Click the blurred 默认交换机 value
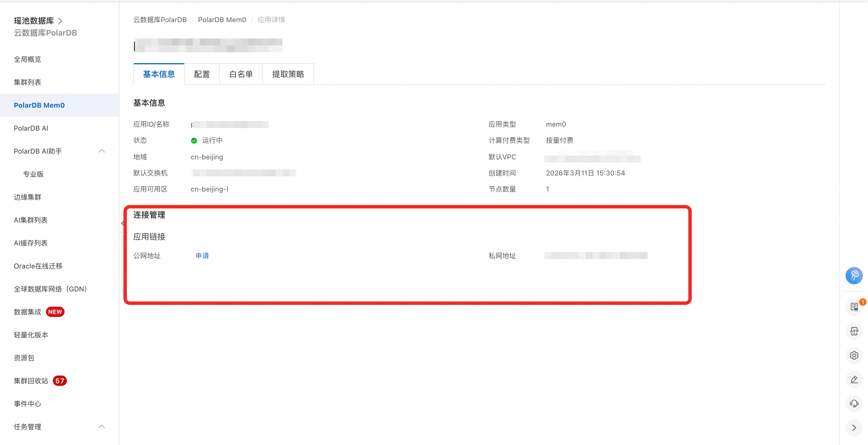This screenshot has height=445, width=868. point(243,173)
